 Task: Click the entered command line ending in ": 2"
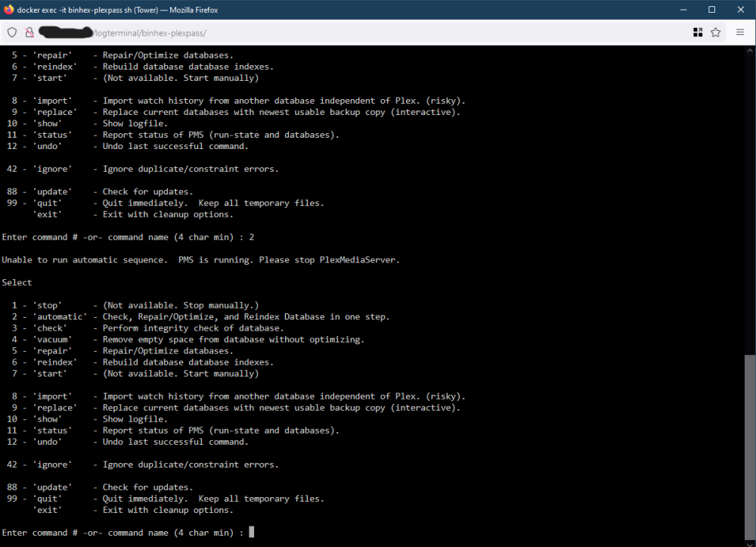coord(128,238)
